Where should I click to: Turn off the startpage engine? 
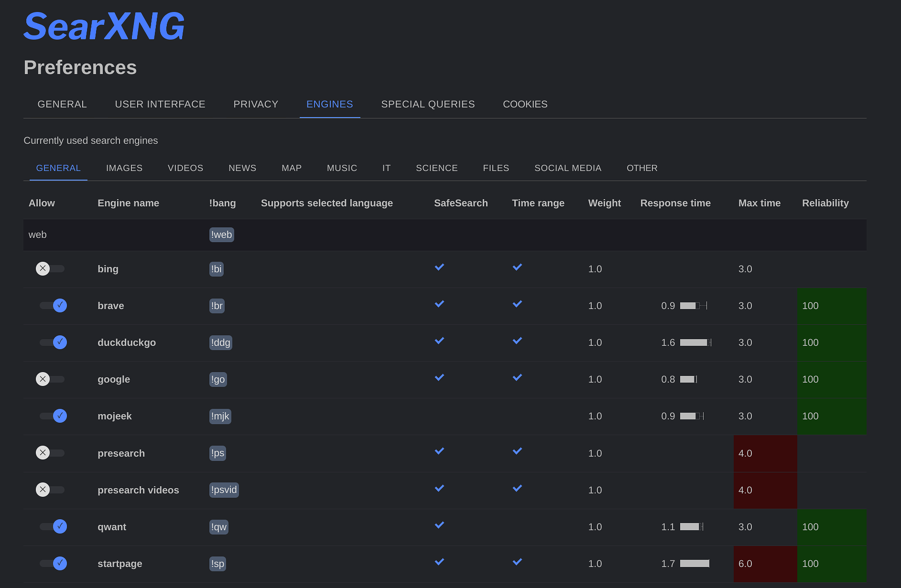[53, 563]
